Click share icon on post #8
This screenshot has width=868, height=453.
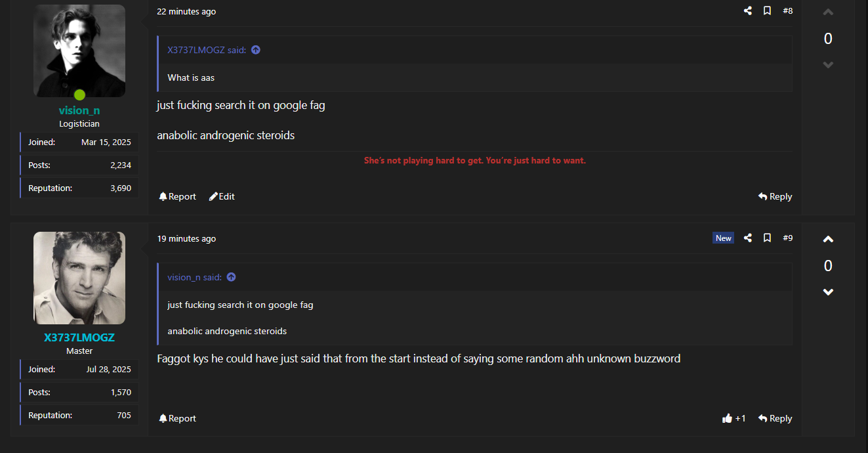pyautogui.click(x=748, y=11)
